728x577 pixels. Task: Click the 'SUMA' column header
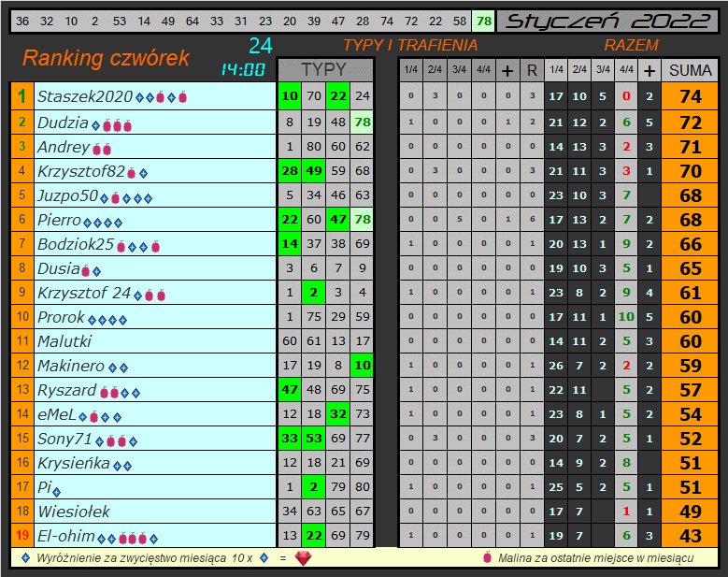tap(690, 71)
